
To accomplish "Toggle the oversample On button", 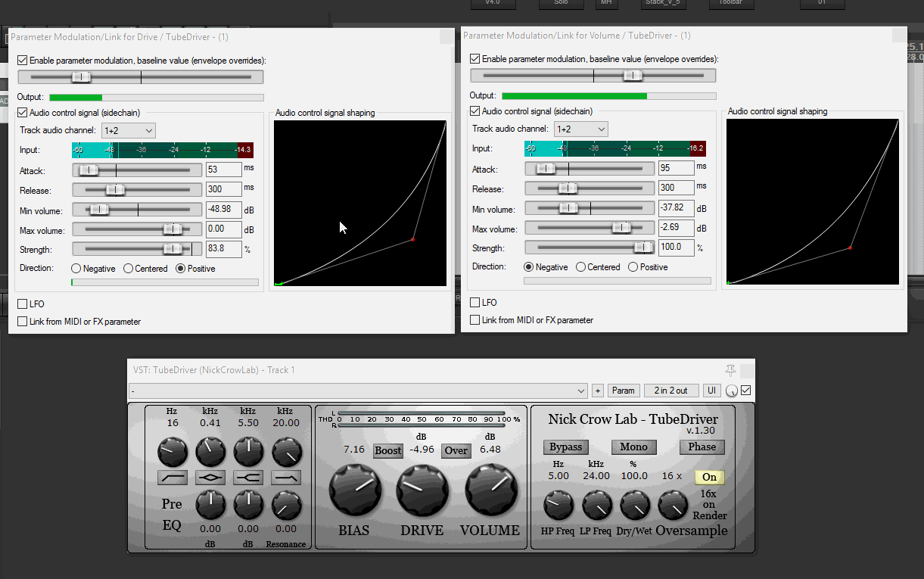I will 709,477.
